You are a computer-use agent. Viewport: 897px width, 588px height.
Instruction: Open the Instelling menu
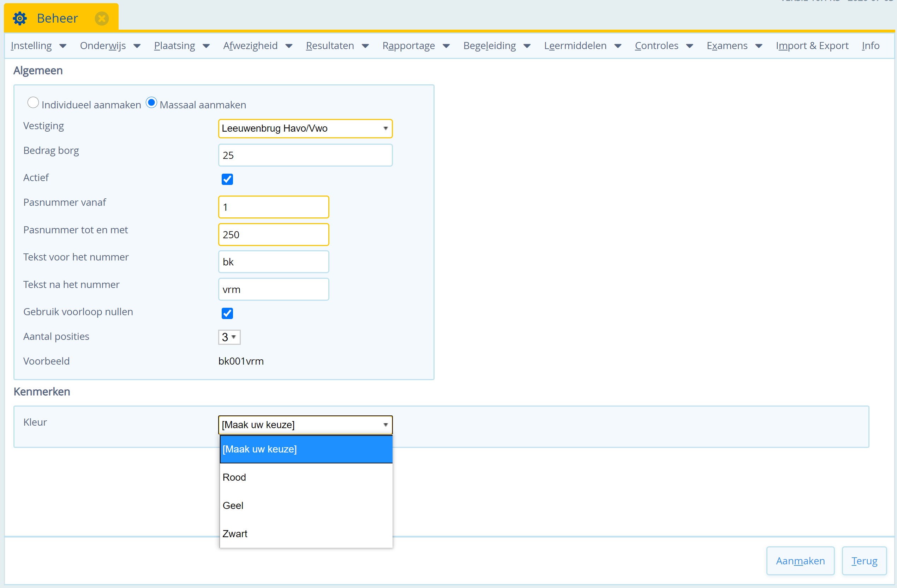pyautogui.click(x=38, y=46)
